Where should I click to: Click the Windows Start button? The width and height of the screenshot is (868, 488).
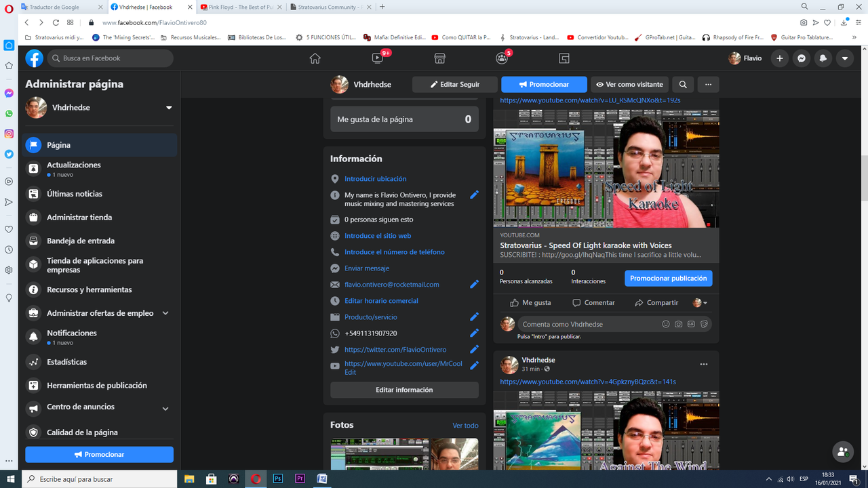(9, 479)
